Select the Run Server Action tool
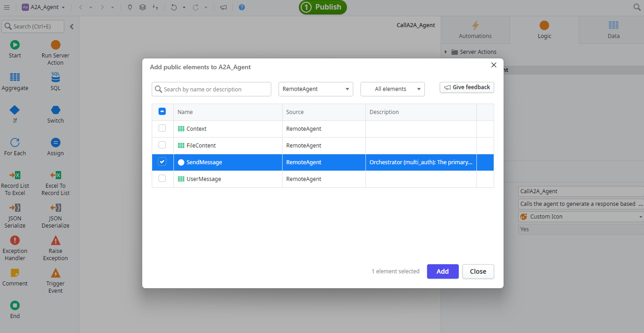Screen dimensions: 644x333 pos(55,52)
